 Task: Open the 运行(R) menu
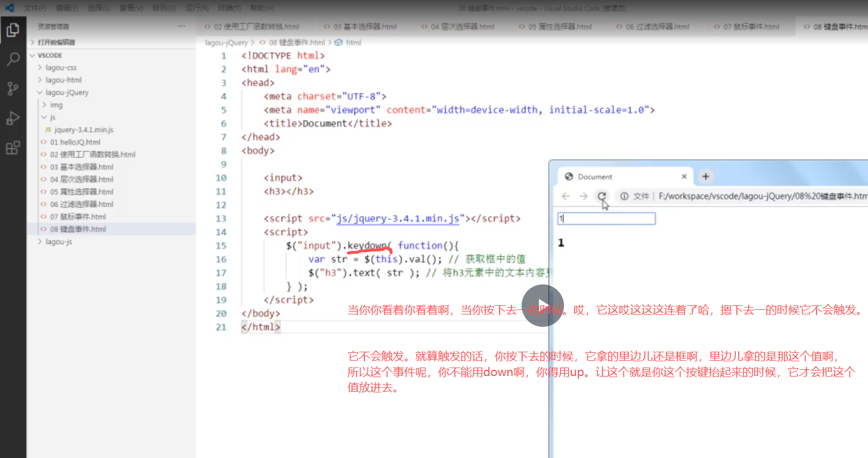[196, 8]
